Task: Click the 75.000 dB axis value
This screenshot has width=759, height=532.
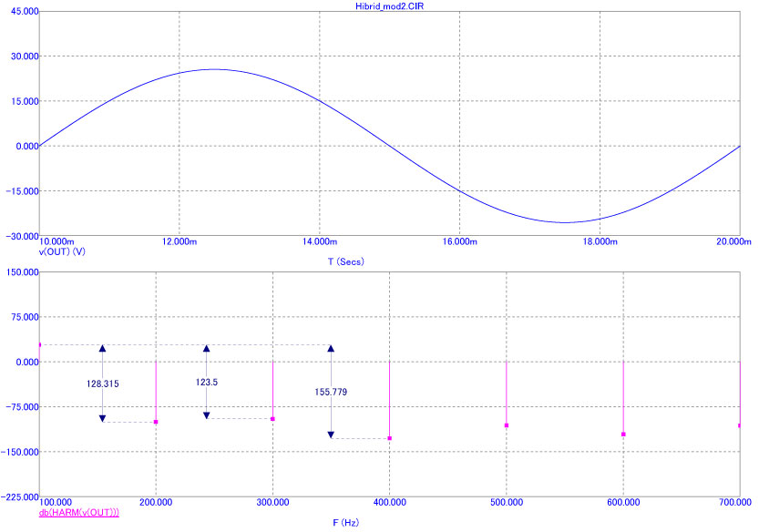Action: click(25, 317)
